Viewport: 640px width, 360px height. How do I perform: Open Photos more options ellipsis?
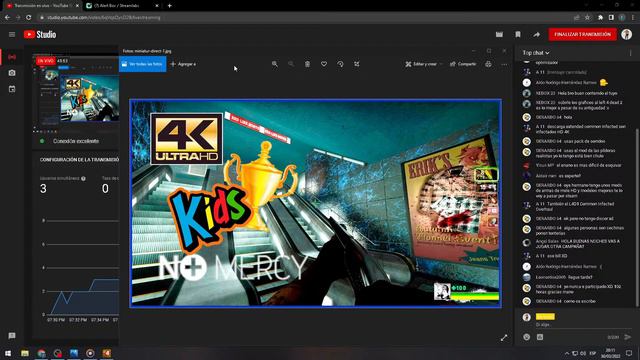tap(504, 64)
